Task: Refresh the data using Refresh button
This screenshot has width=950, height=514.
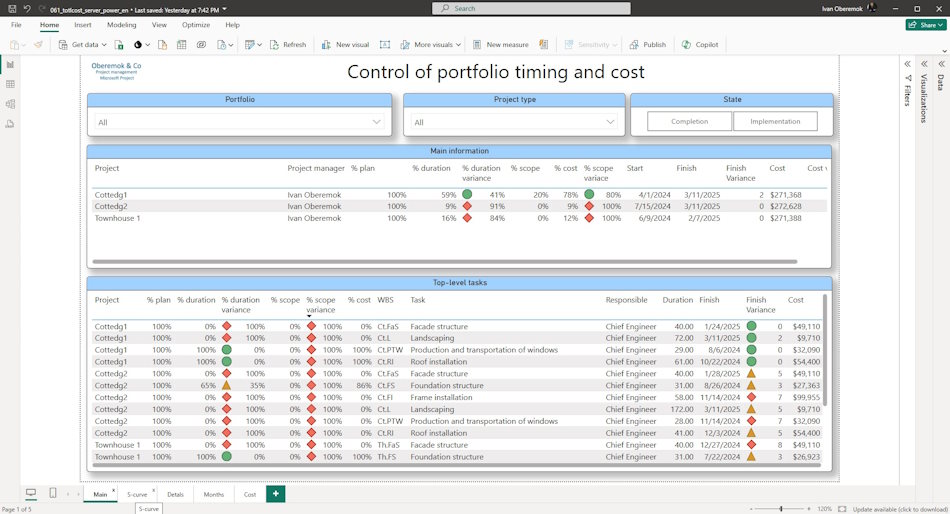Action: click(x=288, y=44)
